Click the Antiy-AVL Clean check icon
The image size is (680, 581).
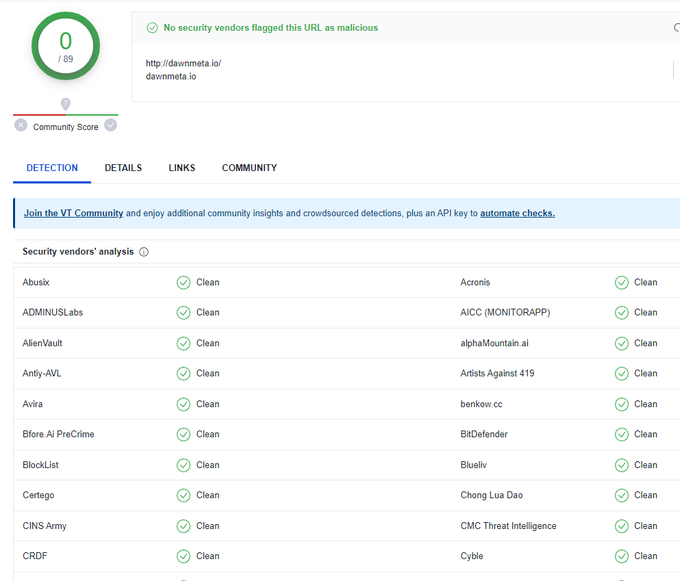tap(183, 374)
